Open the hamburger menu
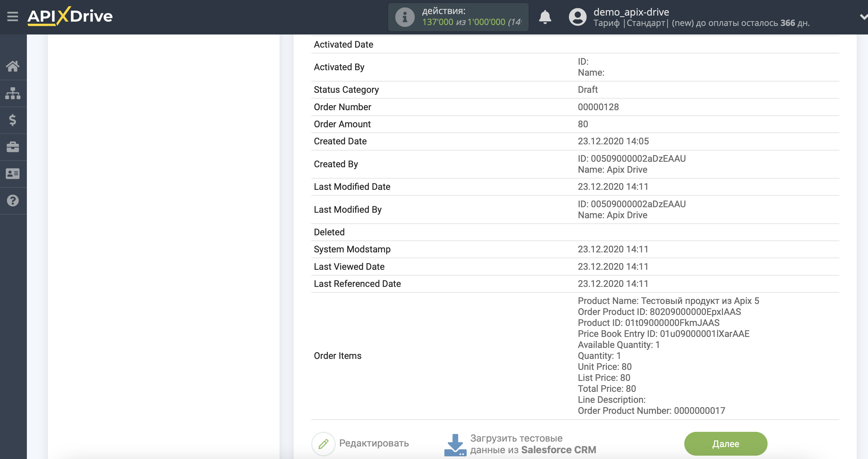Viewport: 868px width, 459px height. click(x=13, y=16)
